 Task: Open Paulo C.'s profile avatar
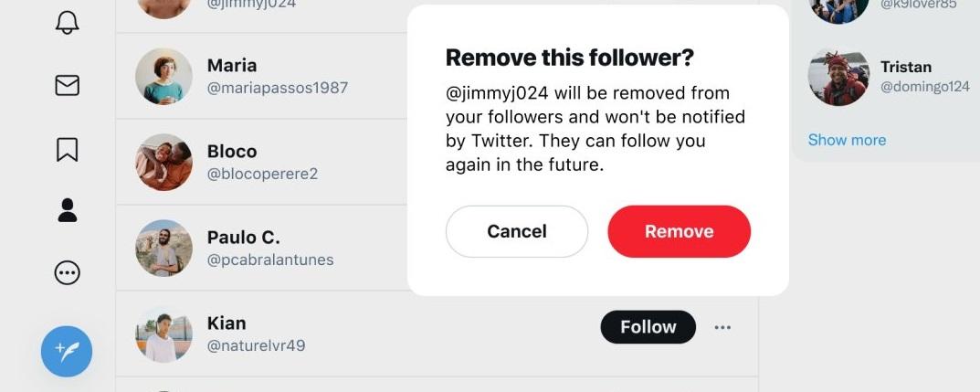(x=164, y=248)
